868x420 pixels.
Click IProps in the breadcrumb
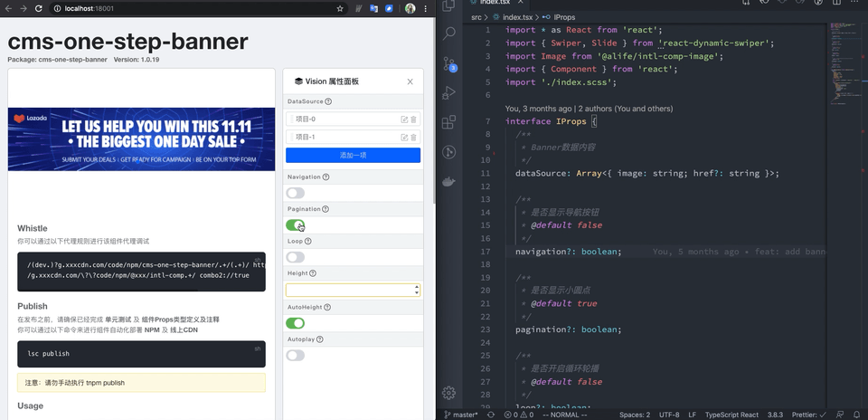pyautogui.click(x=564, y=17)
